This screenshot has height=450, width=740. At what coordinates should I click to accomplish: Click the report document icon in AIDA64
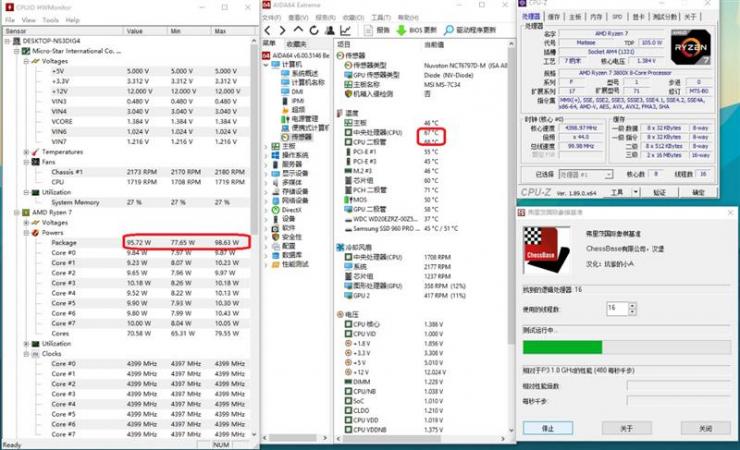(x=369, y=30)
